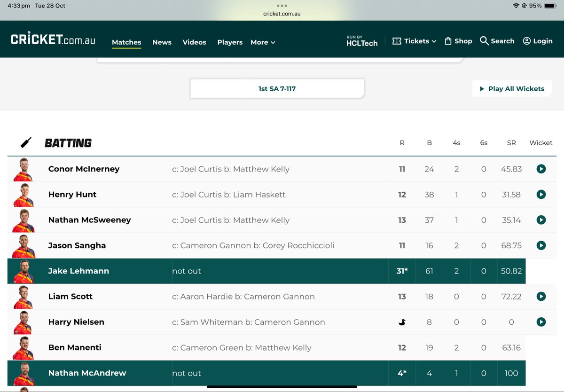Play Conor McInerney's wicket video
Viewport: 564px width, 392px height.
[x=541, y=169]
